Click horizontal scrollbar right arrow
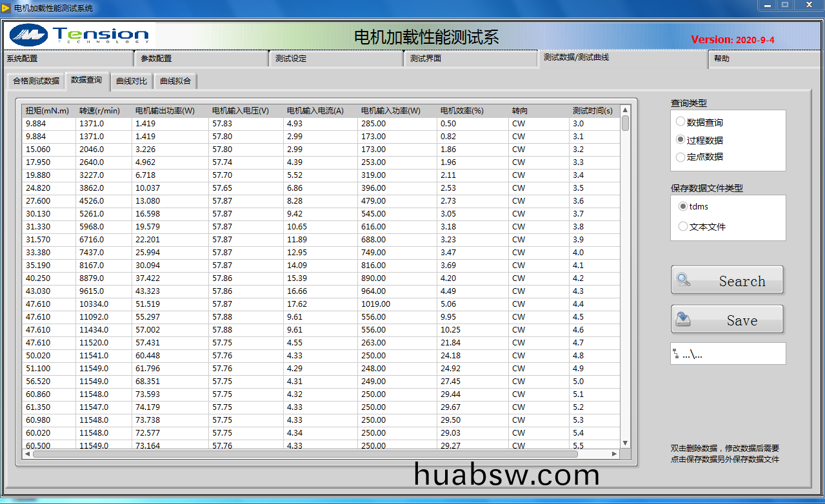Image resolution: width=825 pixels, height=504 pixels. point(614,454)
